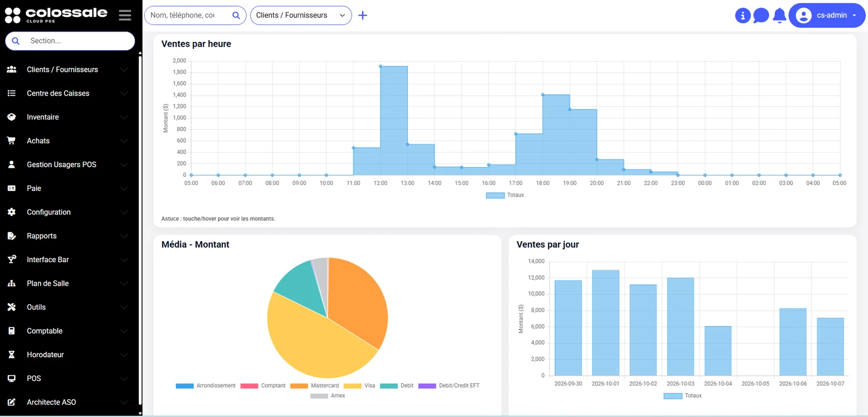The width and height of the screenshot is (868, 417).
Task: Click the Colossale Cloud POS logo
Action: pos(56,15)
